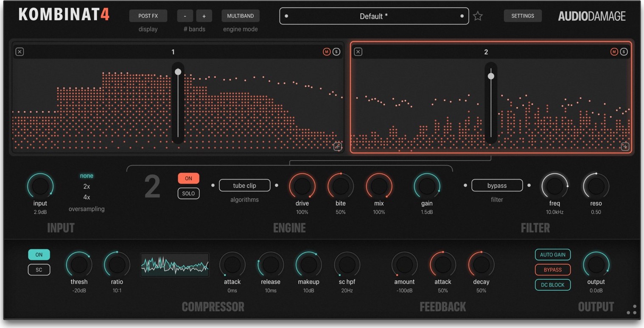This screenshot has width=644, height=328.
Task: Close band 1 with its X icon
Action: pos(20,52)
